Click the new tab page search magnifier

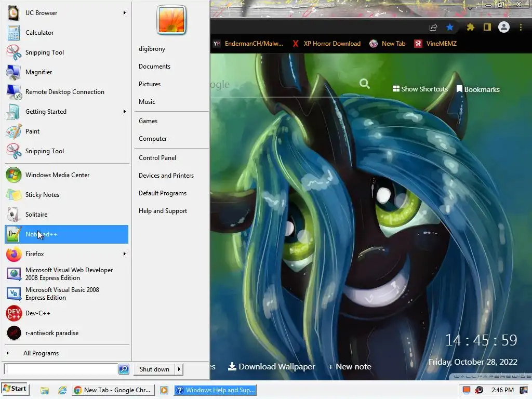point(365,84)
